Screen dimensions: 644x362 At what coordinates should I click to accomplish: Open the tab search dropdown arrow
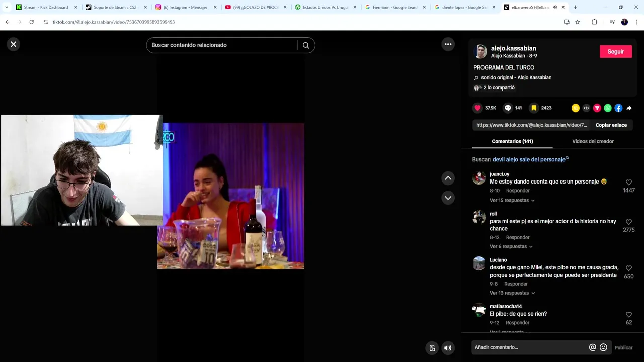click(7, 7)
